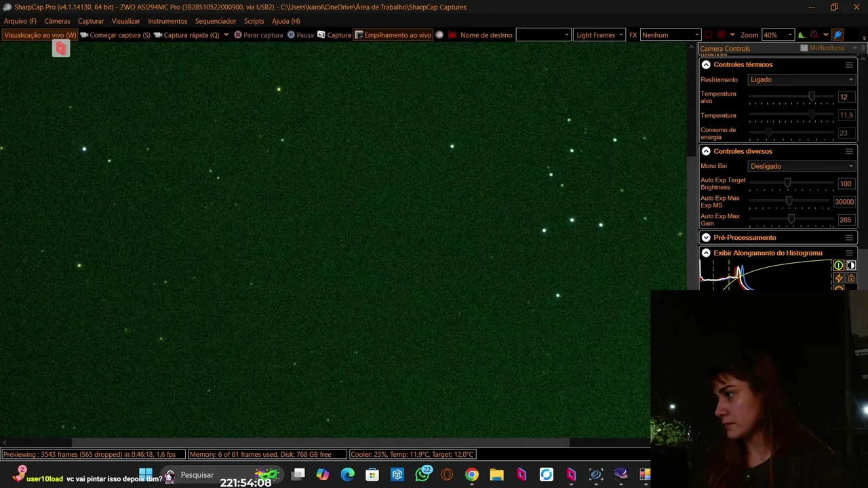Collapse the Controles térmicos section
This screenshot has height=488, width=868.
pyautogui.click(x=706, y=64)
